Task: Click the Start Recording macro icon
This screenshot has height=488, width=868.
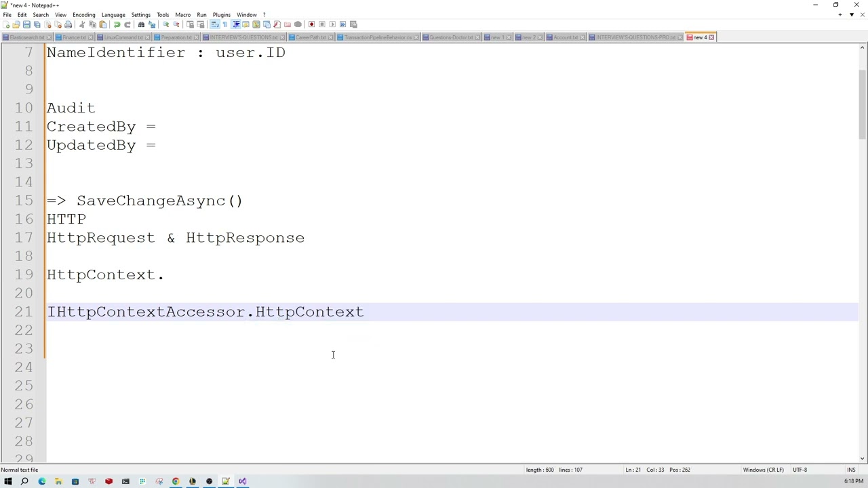Action: pos(311,24)
